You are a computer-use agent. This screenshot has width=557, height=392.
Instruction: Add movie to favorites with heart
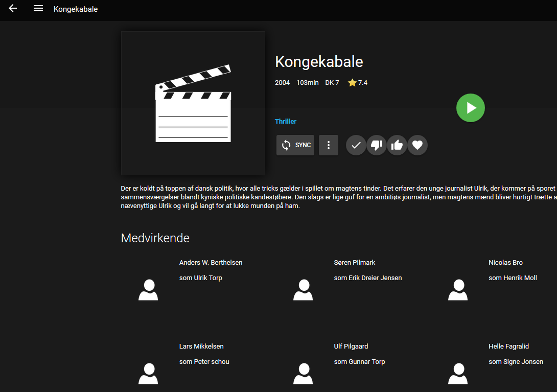point(417,145)
